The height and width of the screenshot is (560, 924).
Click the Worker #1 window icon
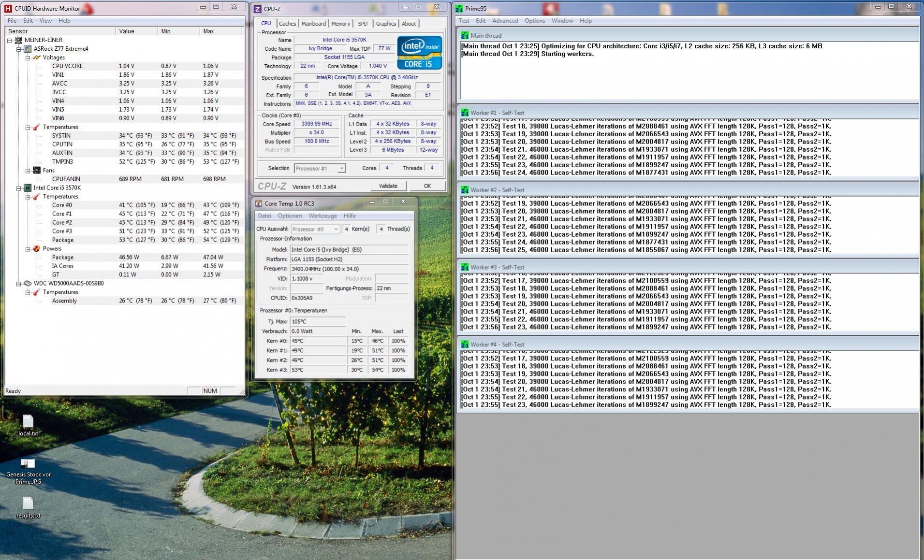tap(465, 113)
